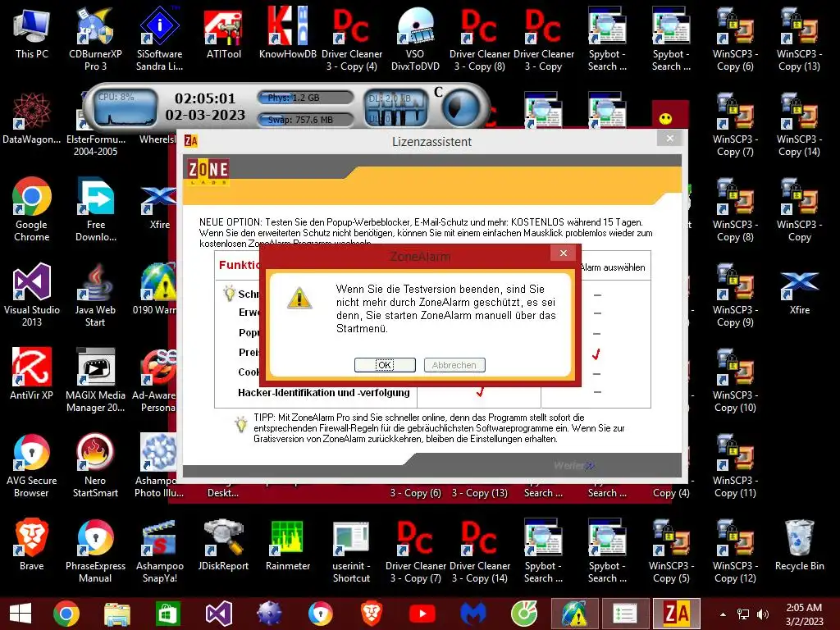Open CDBurnerXP Pro 3 icon
Image resolution: width=840 pixels, height=630 pixels.
[95, 39]
